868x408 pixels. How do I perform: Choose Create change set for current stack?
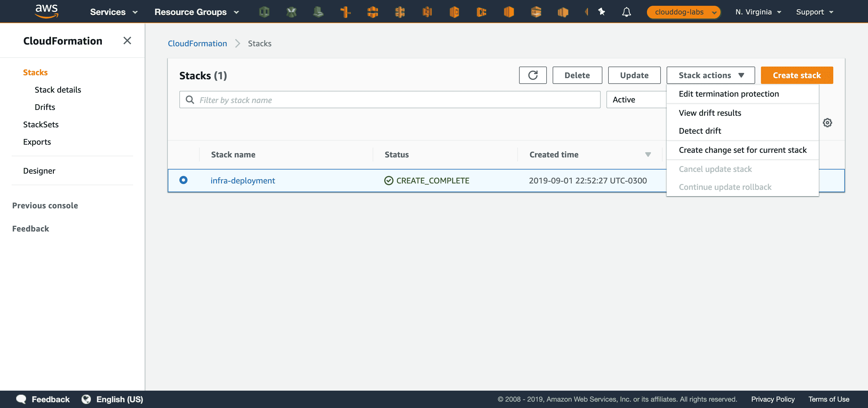click(742, 150)
